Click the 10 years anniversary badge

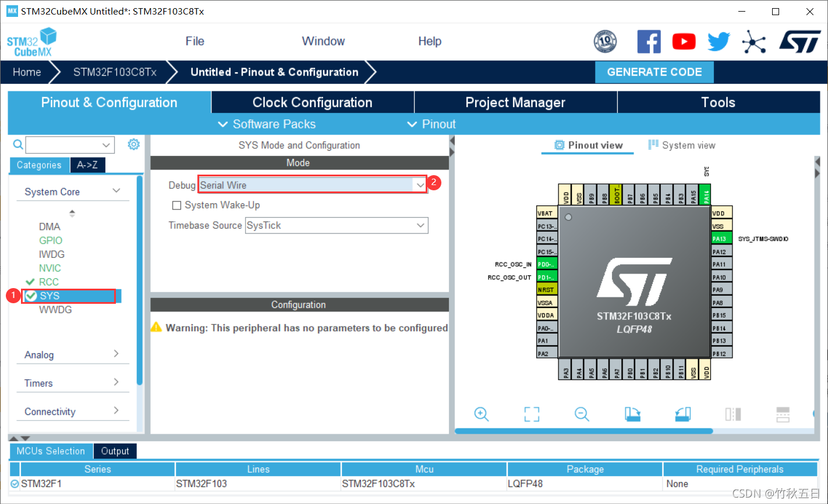click(605, 42)
